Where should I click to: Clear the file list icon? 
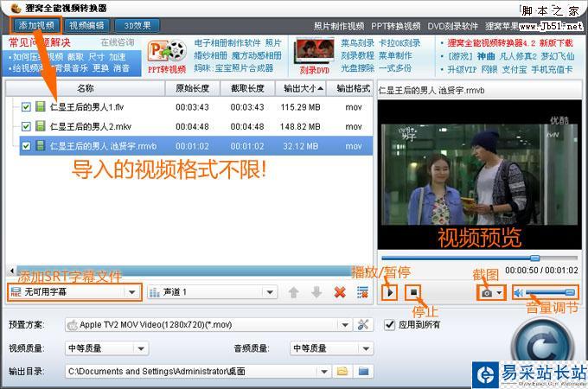click(362, 292)
